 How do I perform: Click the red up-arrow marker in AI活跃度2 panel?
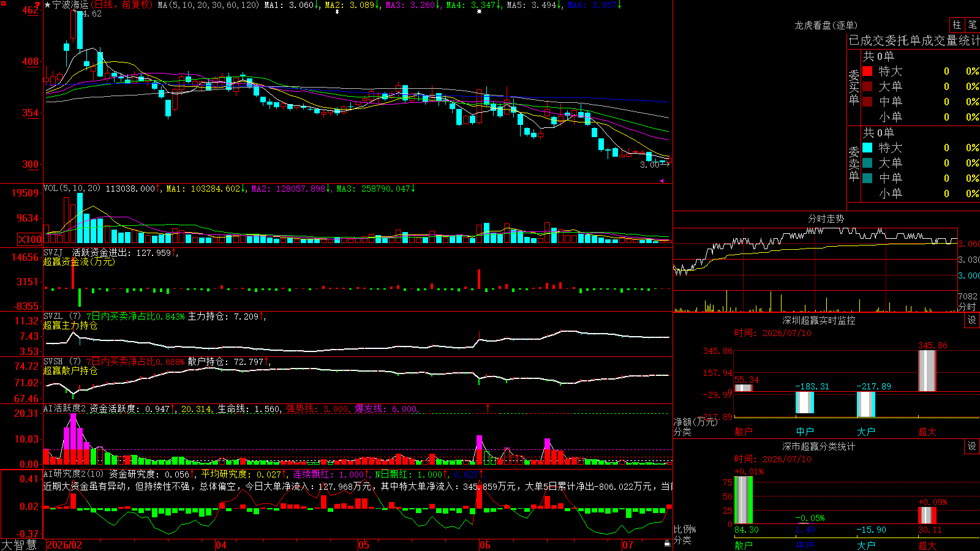(x=488, y=408)
